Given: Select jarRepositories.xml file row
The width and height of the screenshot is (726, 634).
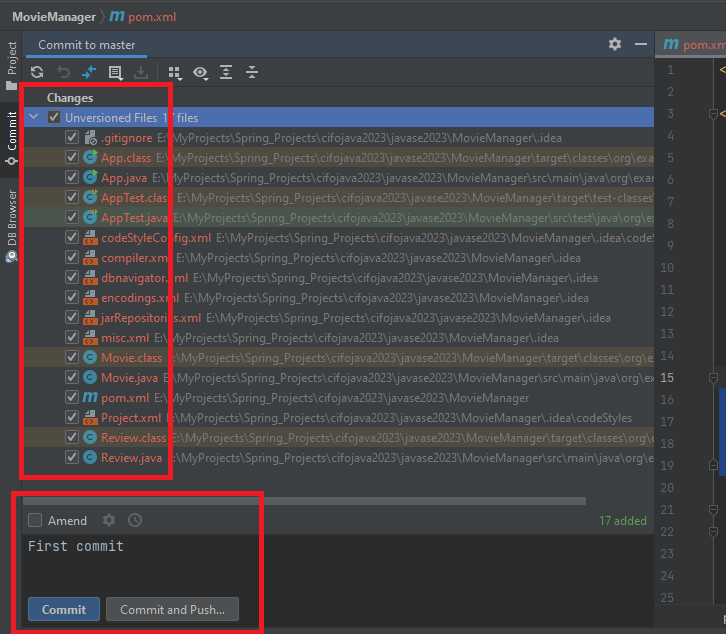Looking at the screenshot, I should [x=339, y=317].
